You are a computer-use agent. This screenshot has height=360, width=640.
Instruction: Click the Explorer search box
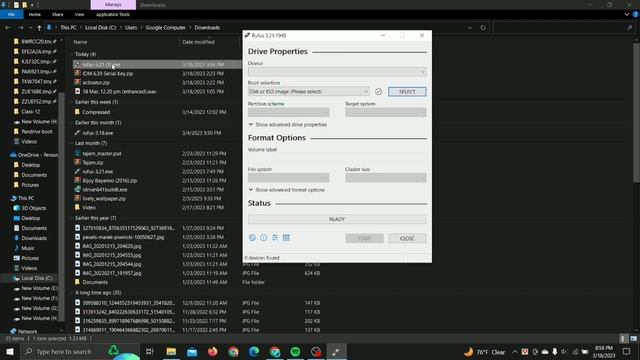563,28
